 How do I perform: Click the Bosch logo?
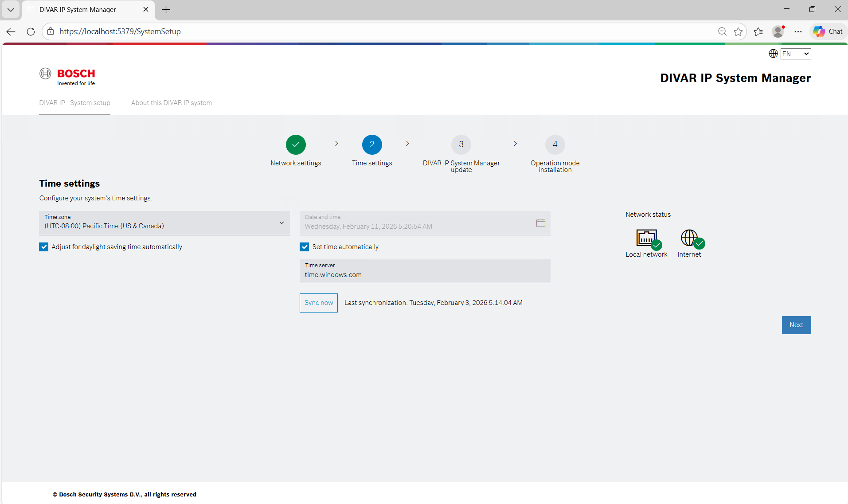coord(67,77)
